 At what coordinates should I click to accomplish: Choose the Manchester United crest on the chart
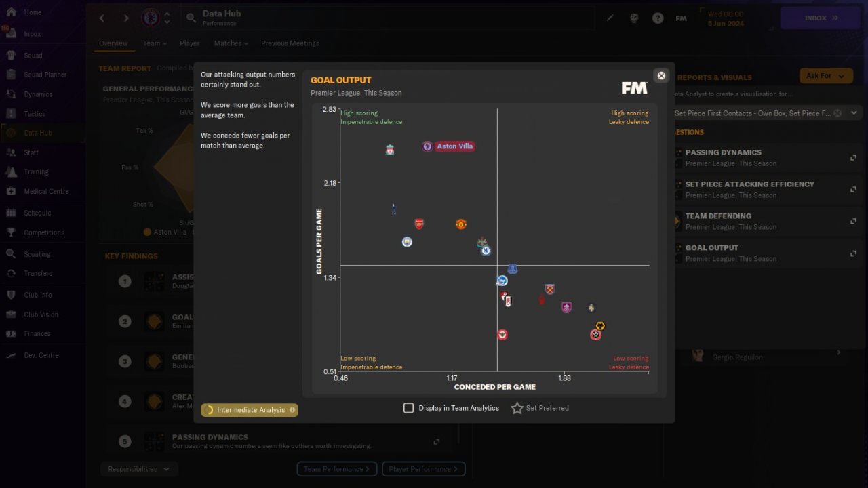[x=461, y=224]
